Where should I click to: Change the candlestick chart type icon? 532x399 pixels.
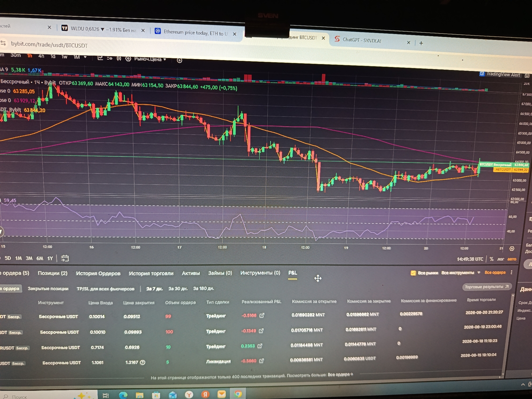119,59
